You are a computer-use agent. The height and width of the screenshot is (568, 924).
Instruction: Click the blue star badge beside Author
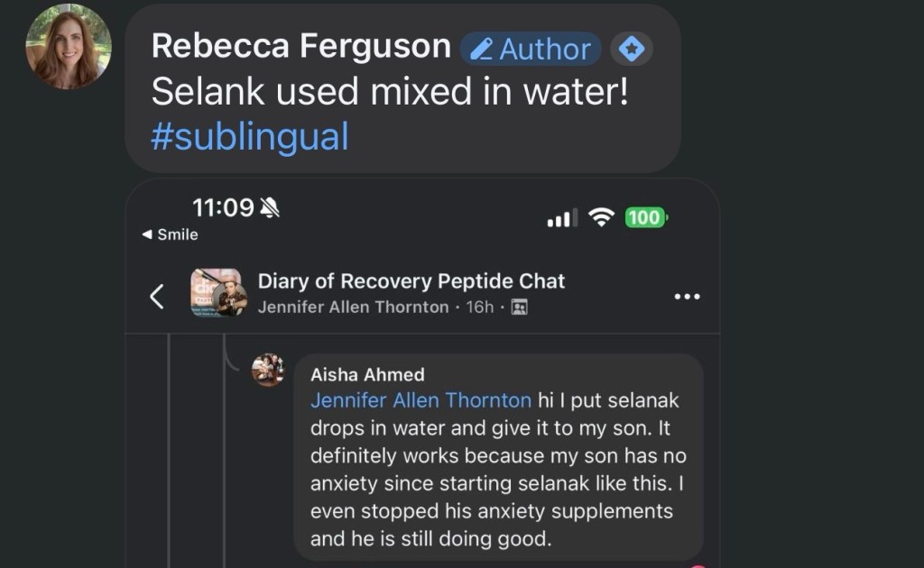[x=632, y=49]
